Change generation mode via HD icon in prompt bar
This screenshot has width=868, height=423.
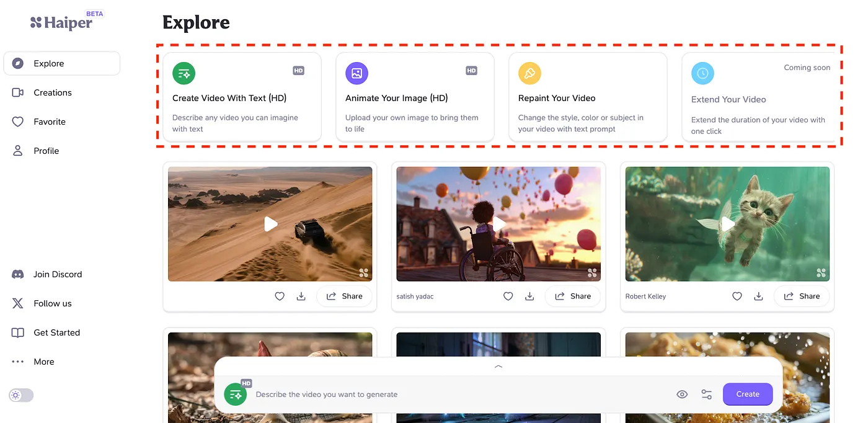236,394
